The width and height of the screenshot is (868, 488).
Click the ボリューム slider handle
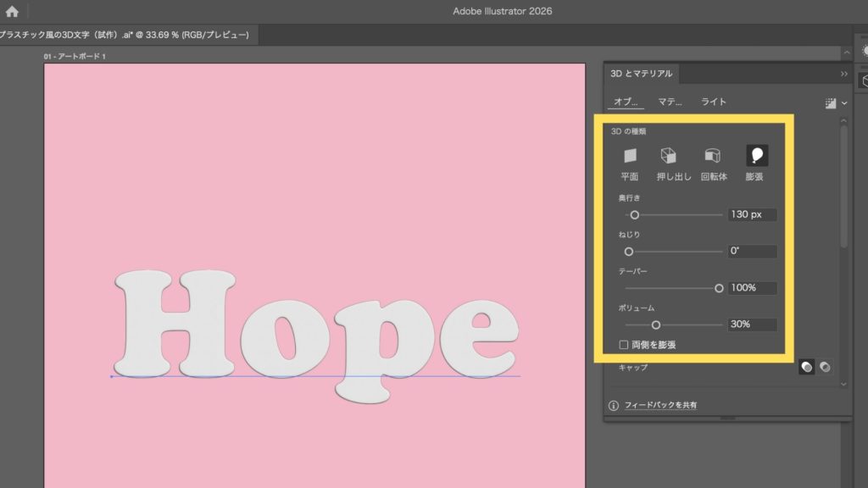(655, 324)
